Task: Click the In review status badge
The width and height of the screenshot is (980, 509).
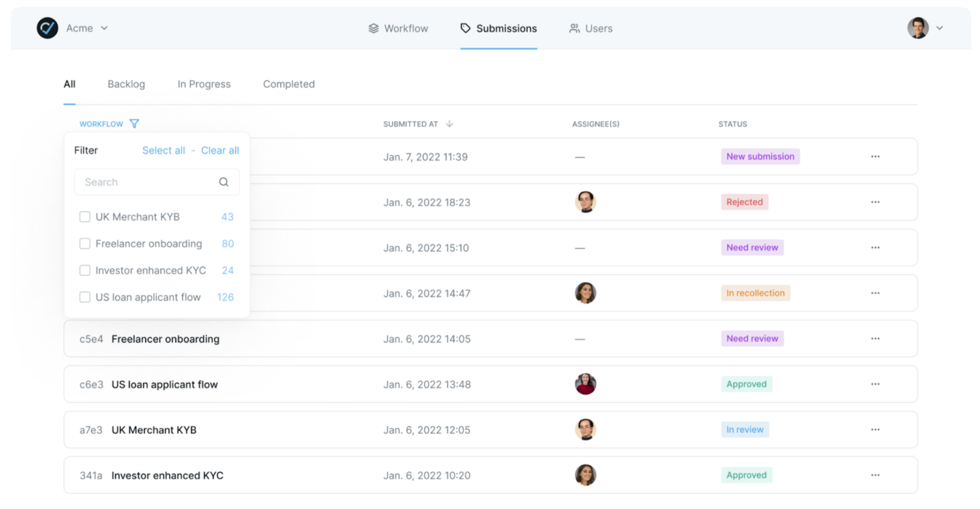Action: [745, 429]
